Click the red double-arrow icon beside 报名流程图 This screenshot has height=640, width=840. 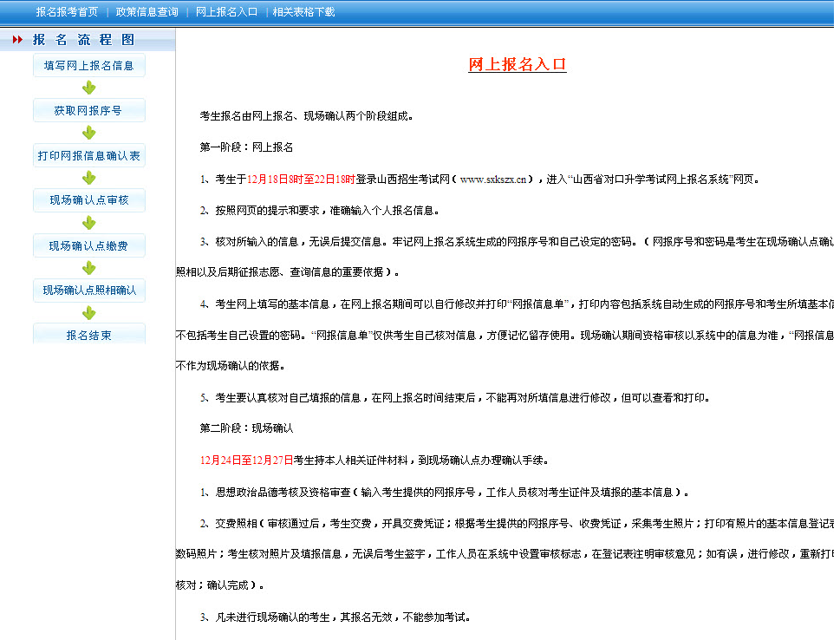click(x=17, y=39)
